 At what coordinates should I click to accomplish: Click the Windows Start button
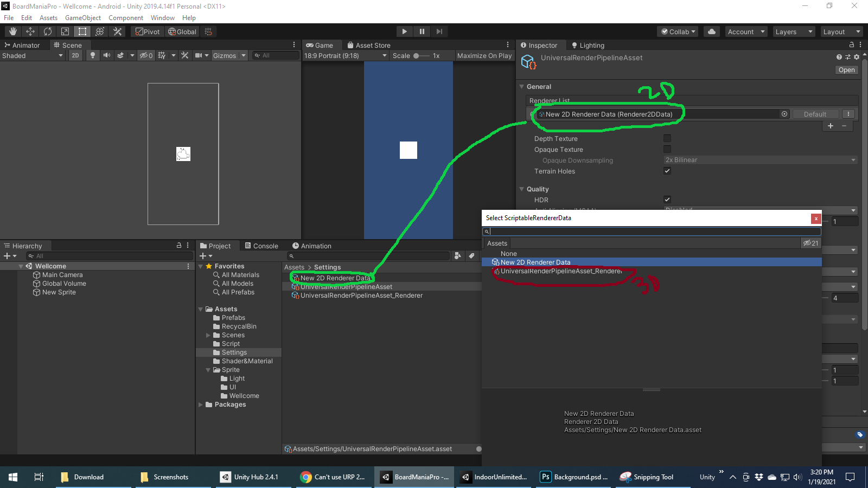(x=13, y=477)
